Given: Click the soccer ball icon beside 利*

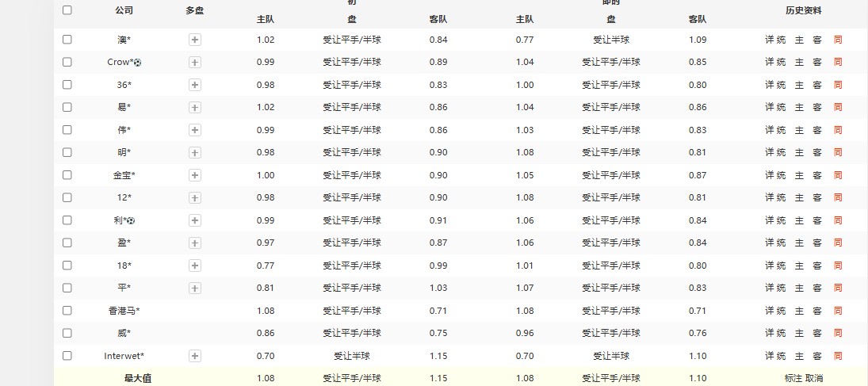Looking at the screenshot, I should click(132, 220).
